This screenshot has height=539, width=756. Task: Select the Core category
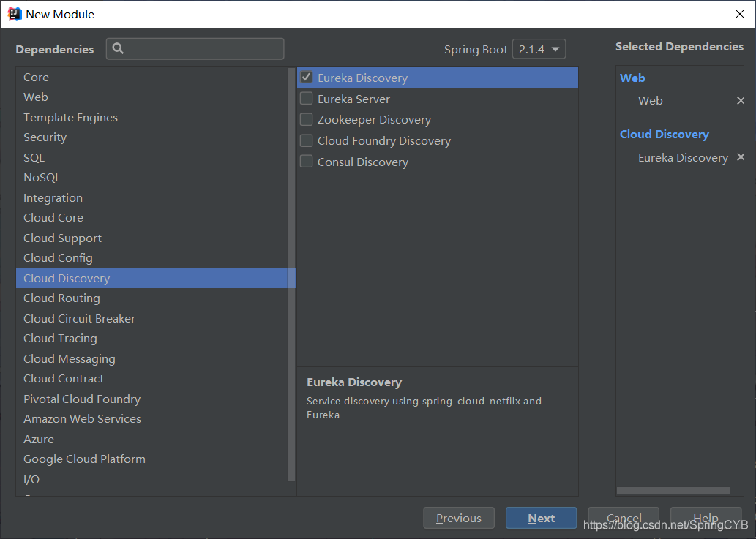pos(151,77)
